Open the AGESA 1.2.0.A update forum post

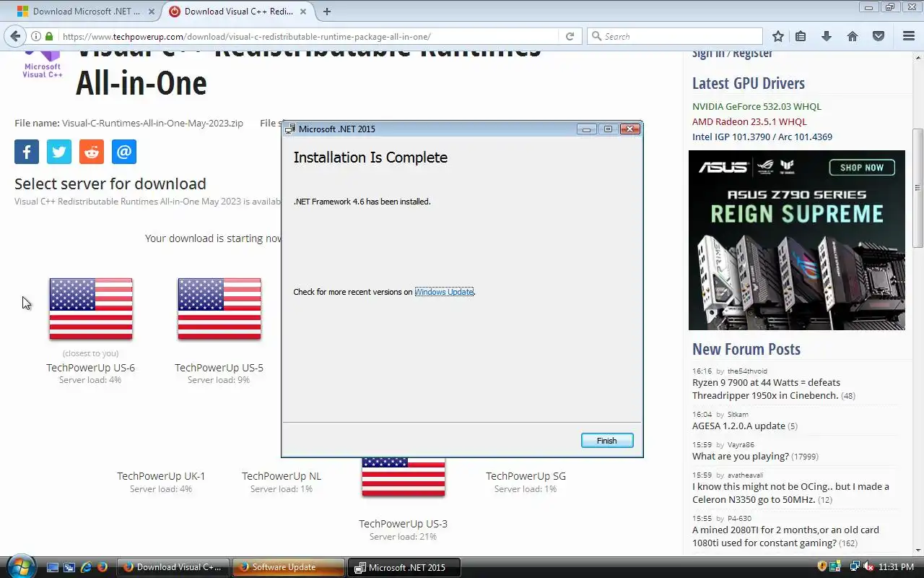[738, 426]
